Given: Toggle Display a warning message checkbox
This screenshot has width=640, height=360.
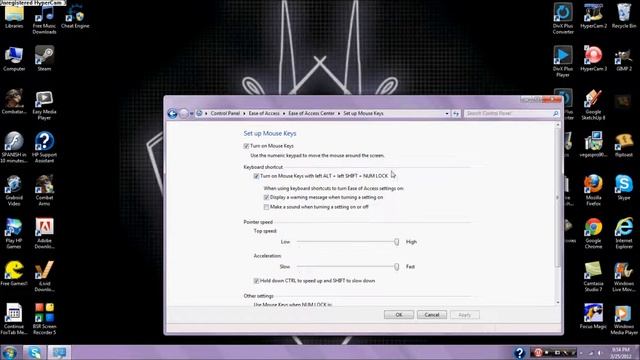Looking at the screenshot, I should tap(266, 198).
